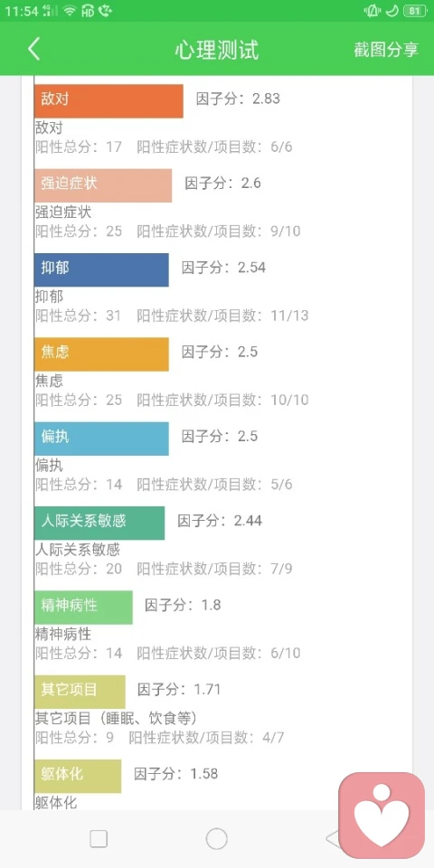Select the 其它项目 factor bar
The width and height of the screenshot is (434, 868).
coord(80,692)
